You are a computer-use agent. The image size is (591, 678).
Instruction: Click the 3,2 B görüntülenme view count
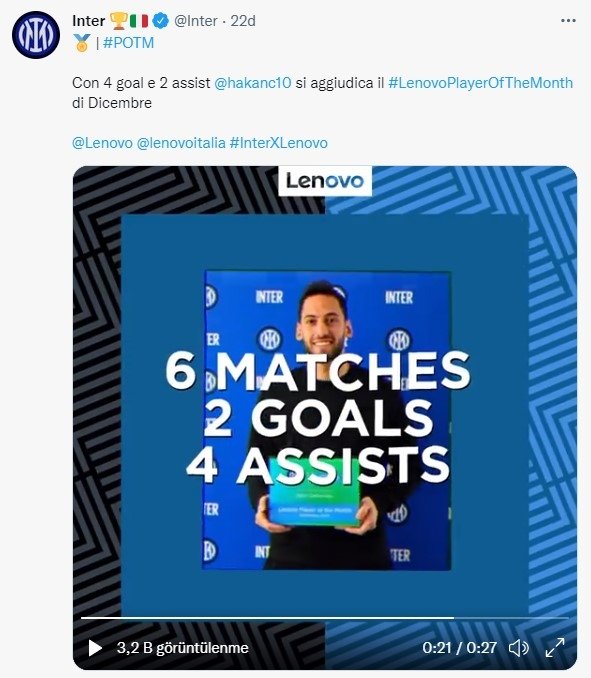tap(182, 648)
